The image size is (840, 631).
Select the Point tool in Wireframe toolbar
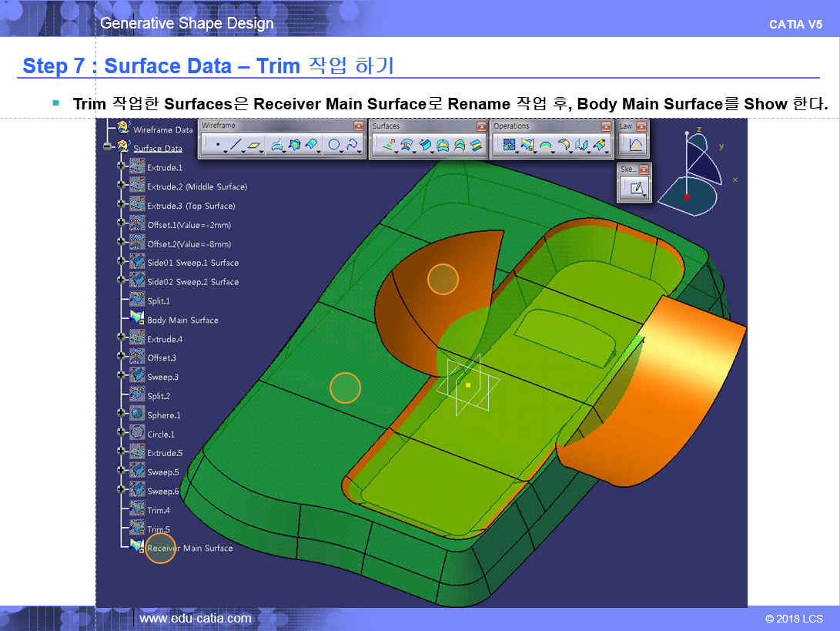[217, 144]
